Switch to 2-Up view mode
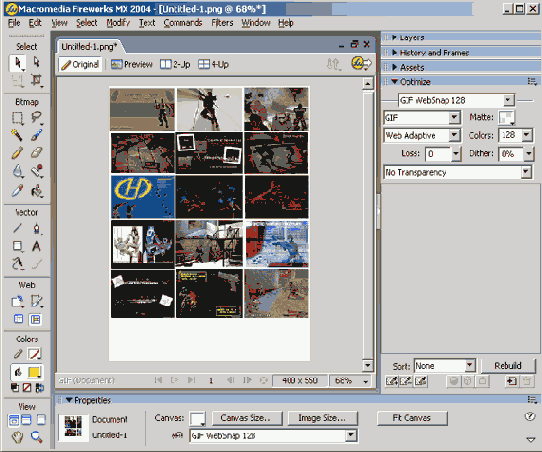 point(175,64)
